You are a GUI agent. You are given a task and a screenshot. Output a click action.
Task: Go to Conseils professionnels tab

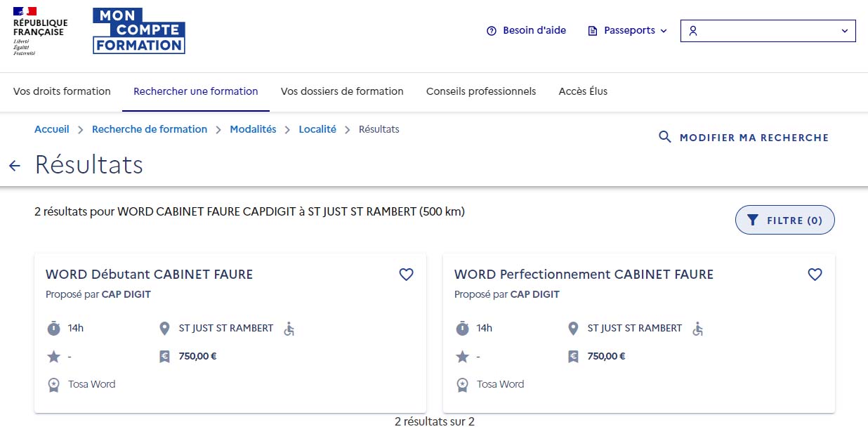(x=481, y=91)
